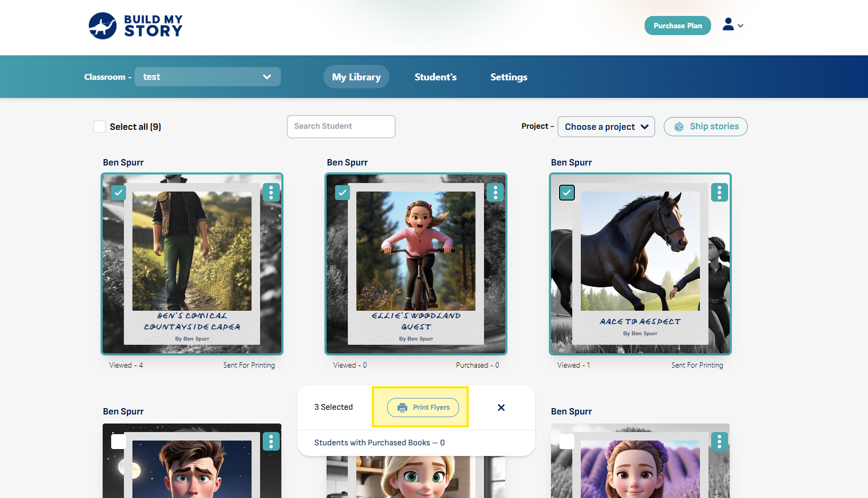This screenshot has width=868, height=498.
Task: Open options menu for Ellie's Woodland Quest
Action: tap(495, 192)
